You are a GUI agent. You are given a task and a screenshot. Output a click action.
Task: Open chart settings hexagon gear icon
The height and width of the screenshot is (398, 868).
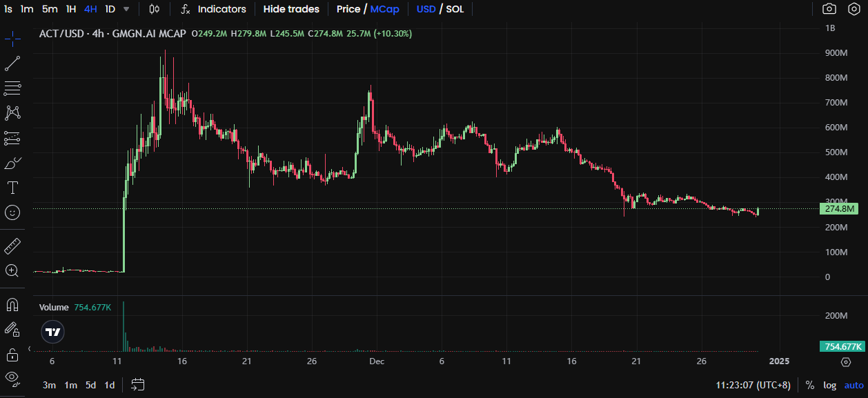point(852,9)
